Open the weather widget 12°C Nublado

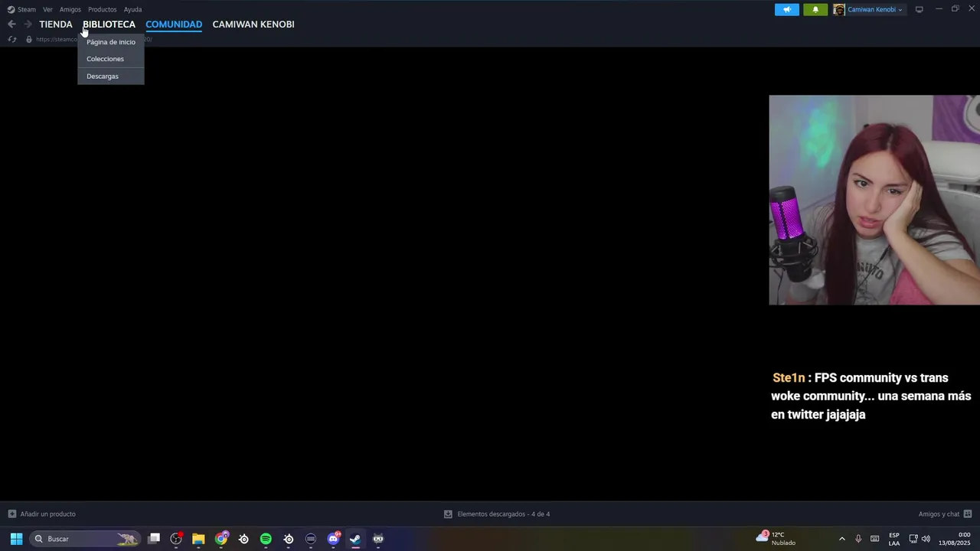[776, 539]
